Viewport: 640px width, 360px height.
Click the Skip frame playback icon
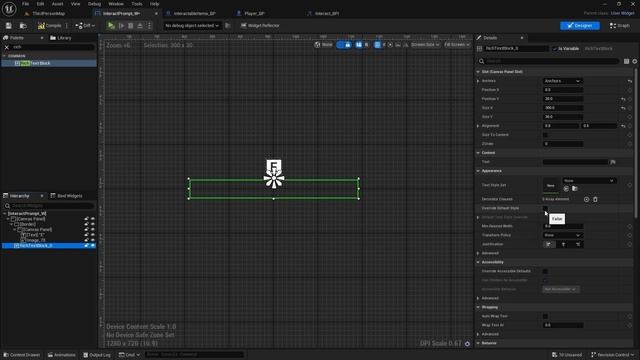121,26
